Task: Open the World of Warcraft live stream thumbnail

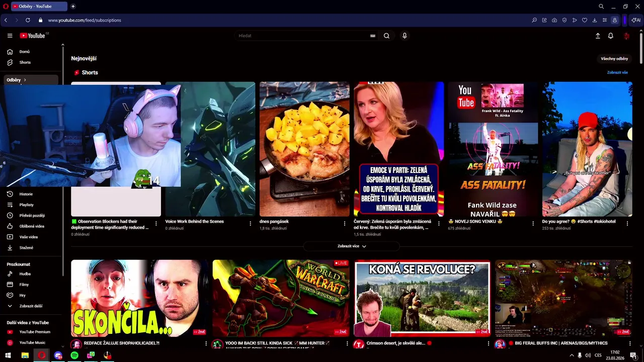Action: 281,298
